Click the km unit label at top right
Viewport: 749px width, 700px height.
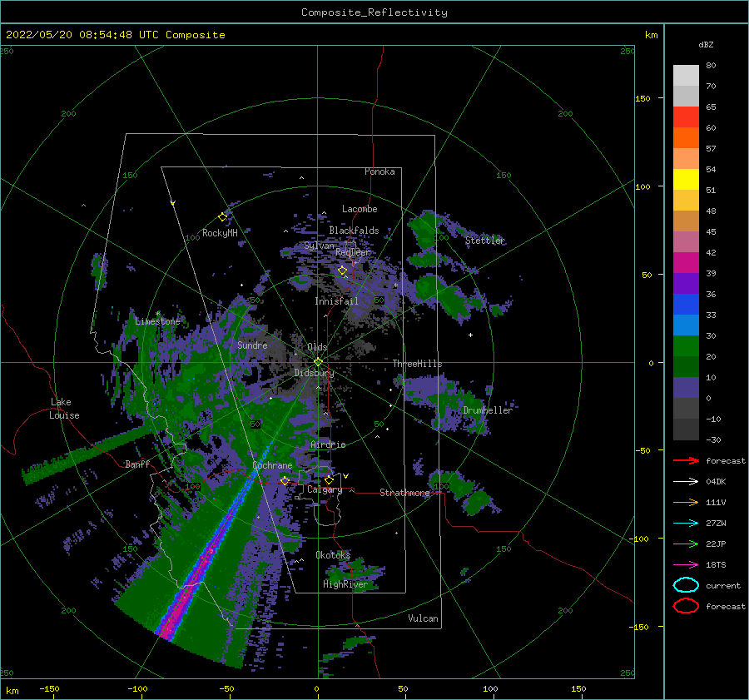651,35
